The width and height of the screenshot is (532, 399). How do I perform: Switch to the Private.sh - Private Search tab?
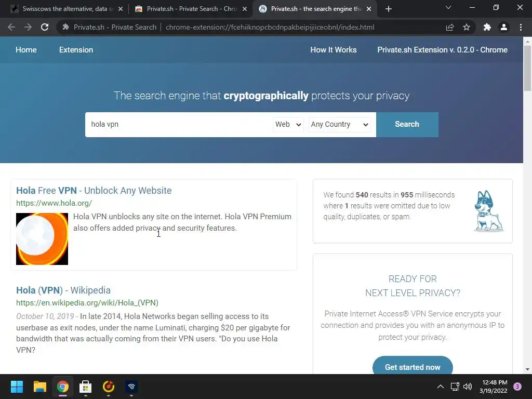[191, 9]
